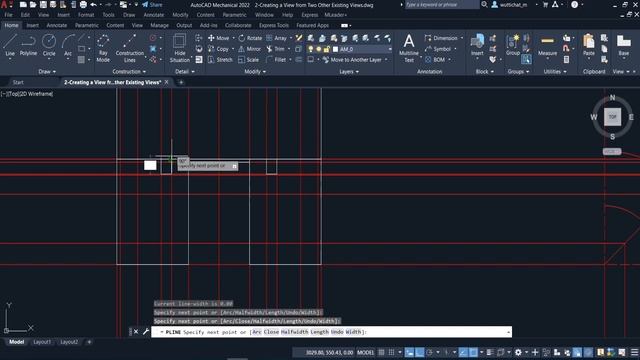Expand the Layers panel
Image resolution: width=640 pixels, height=360 pixels.
[349, 71]
